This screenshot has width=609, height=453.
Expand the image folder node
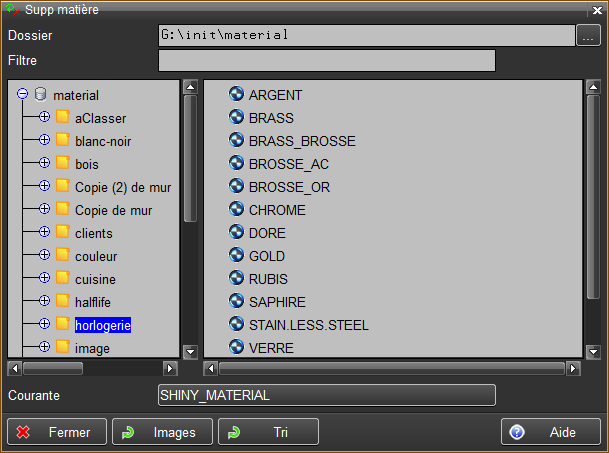coord(45,346)
